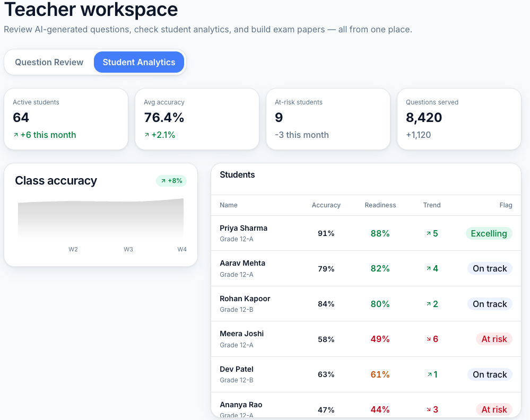Click Rohan Kapoor's On track flag
530x420 pixels.
pyautogui.click(x=490, y=304)
